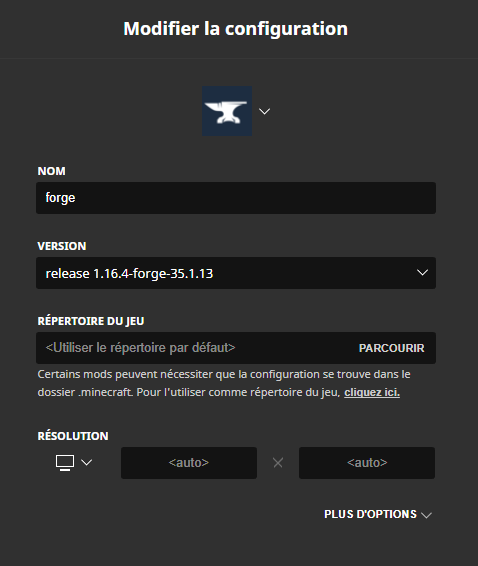The height and width of the screenshot is (566, 478).
Task: Click the VERSION field label
Action: coord(62,246)
